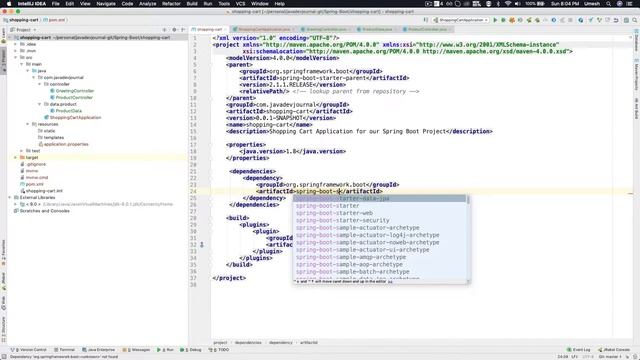This screenshot has height=360, width=640.
Task: Select spring-boot-sample-amqp-archetype suggestion
Action: pos(380,257)
